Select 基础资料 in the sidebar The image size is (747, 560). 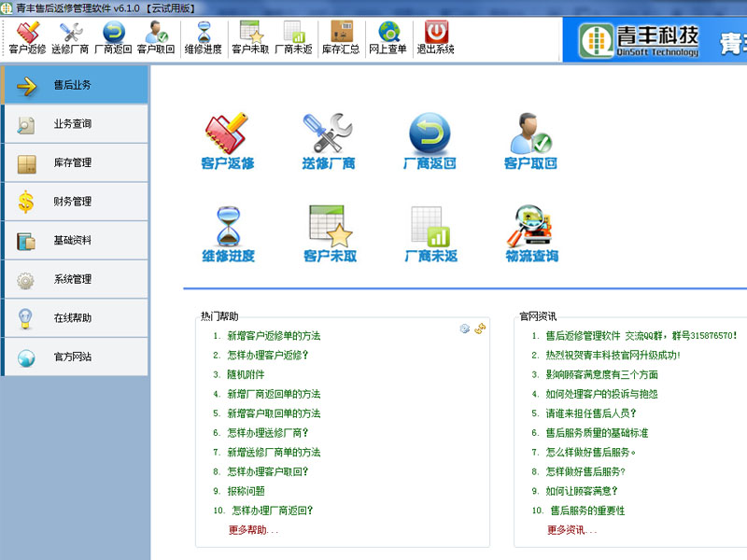coord(75,241)
